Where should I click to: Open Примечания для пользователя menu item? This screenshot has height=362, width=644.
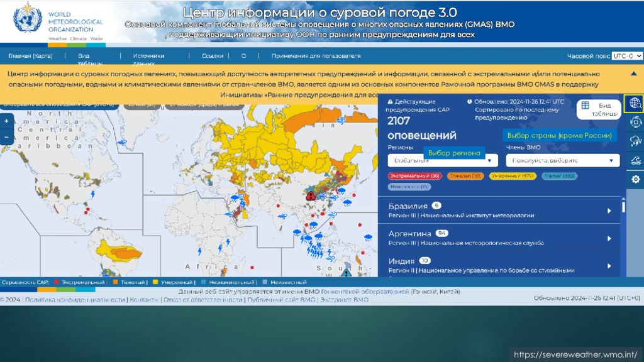(x=316, y=56)
